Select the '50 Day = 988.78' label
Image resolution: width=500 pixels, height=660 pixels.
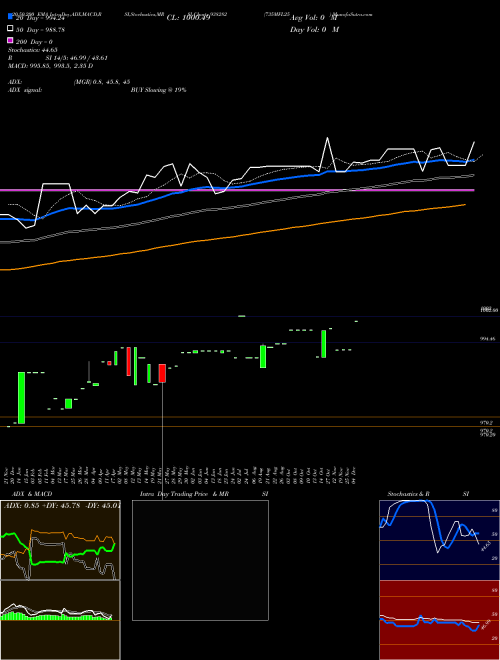coord(40,30)
